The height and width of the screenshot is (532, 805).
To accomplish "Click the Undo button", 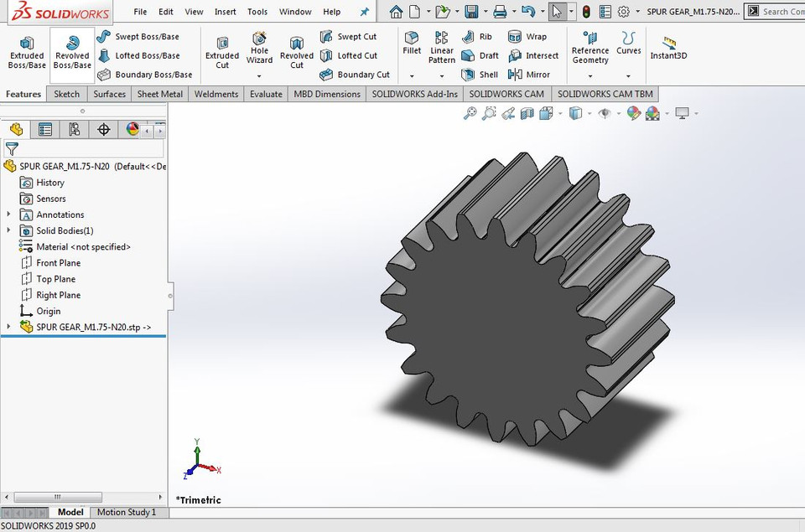I will [528, 11].
